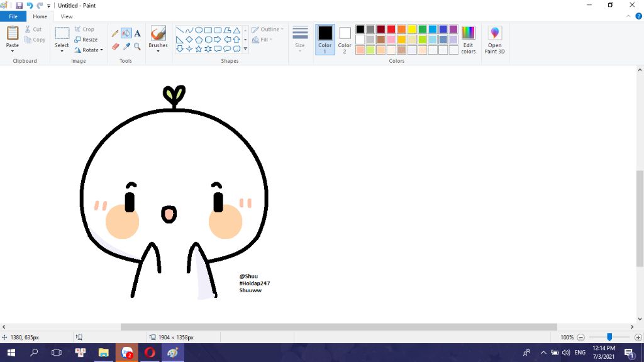Image resolution: width=644 pixels, height=362 pixels.
Task: Choose the Line shape
Action: [x=179, y=30]
